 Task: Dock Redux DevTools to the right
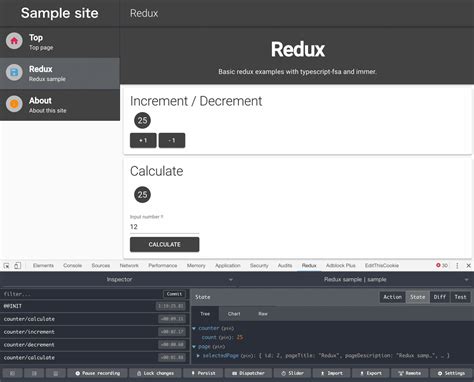click(34, 373)
